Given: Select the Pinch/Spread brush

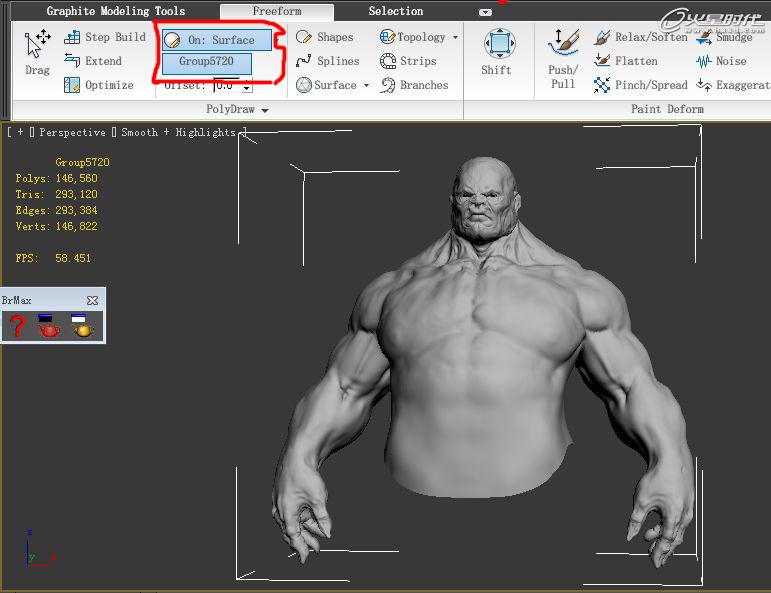Looking at the screenshot, I should 641,85.
